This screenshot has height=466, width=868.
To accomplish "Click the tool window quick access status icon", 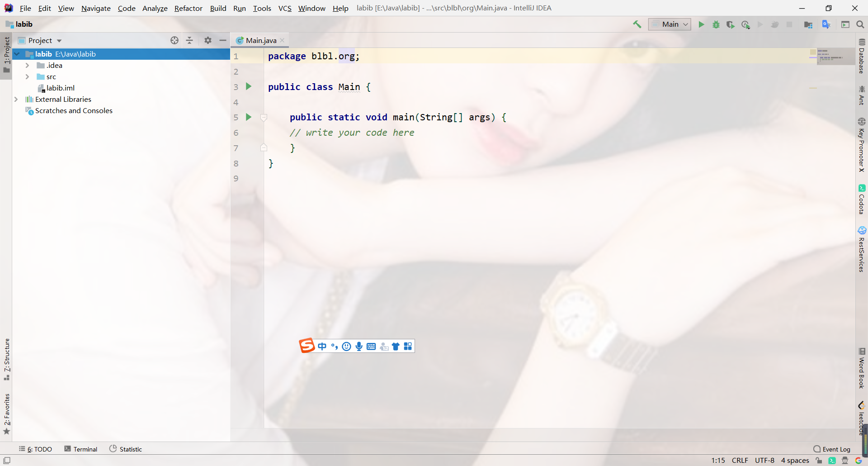I will coord(7,461).
